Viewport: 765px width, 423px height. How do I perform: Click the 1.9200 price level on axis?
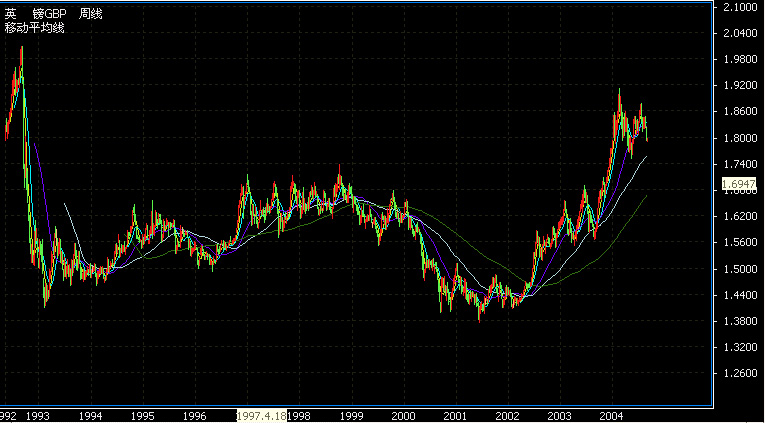[x=738, y=86]
